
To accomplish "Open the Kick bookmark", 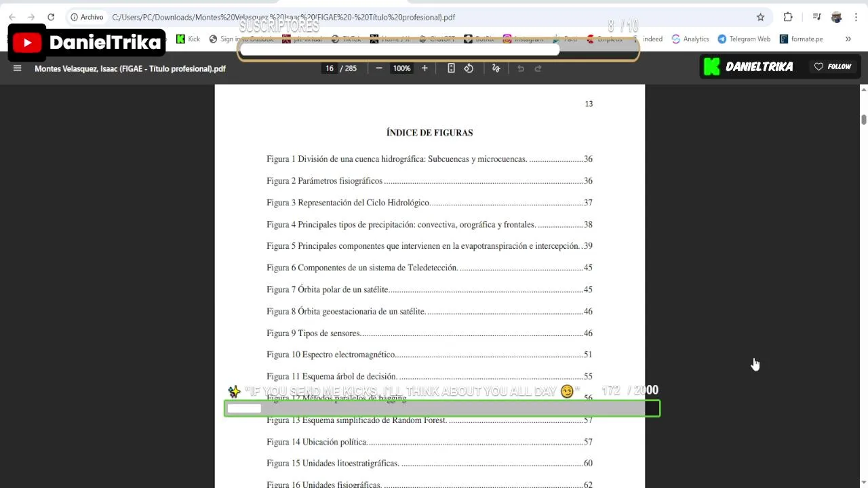I will pyautogui.click(x=189, y=39).
